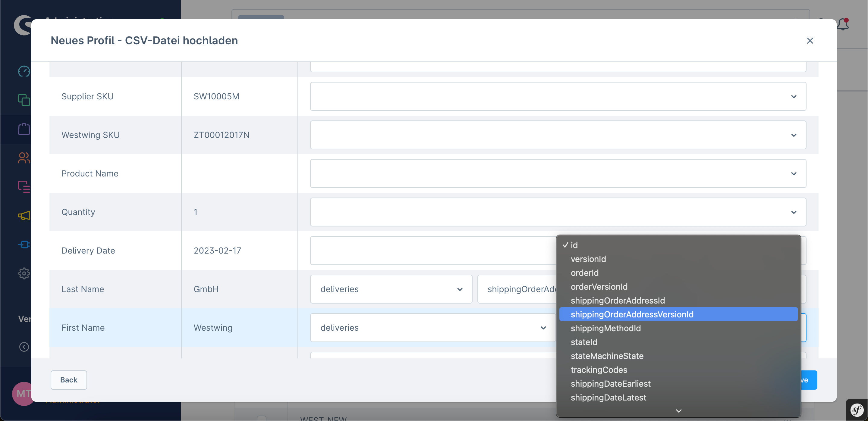Click the SW10005M sample value
868x421 pixels.
[x=216, y=96]
